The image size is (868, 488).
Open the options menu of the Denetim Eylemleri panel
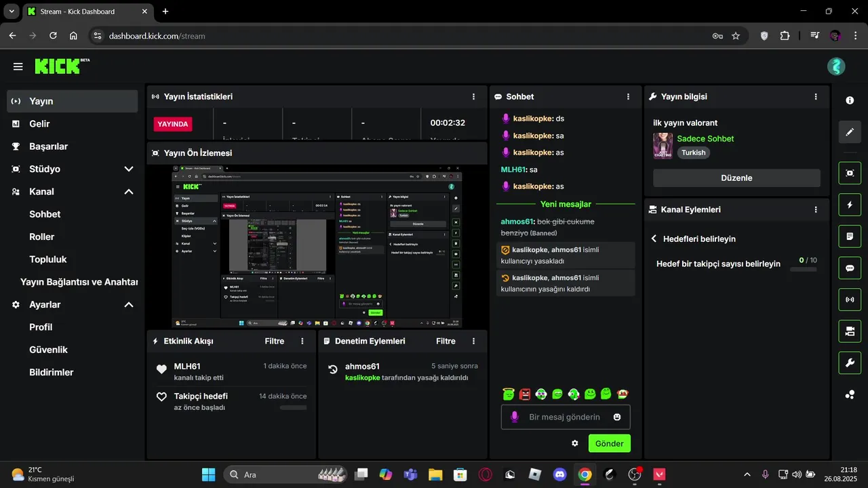(473, 342)
